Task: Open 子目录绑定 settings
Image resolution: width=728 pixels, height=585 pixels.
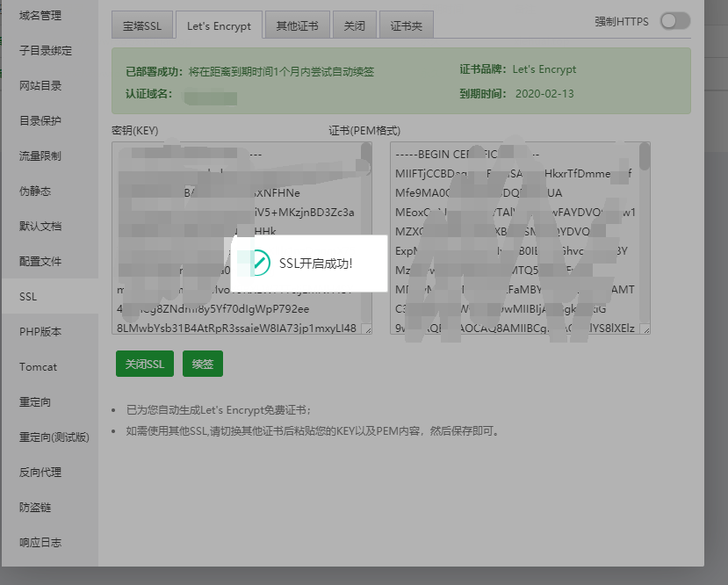Action: coord(46,51)
